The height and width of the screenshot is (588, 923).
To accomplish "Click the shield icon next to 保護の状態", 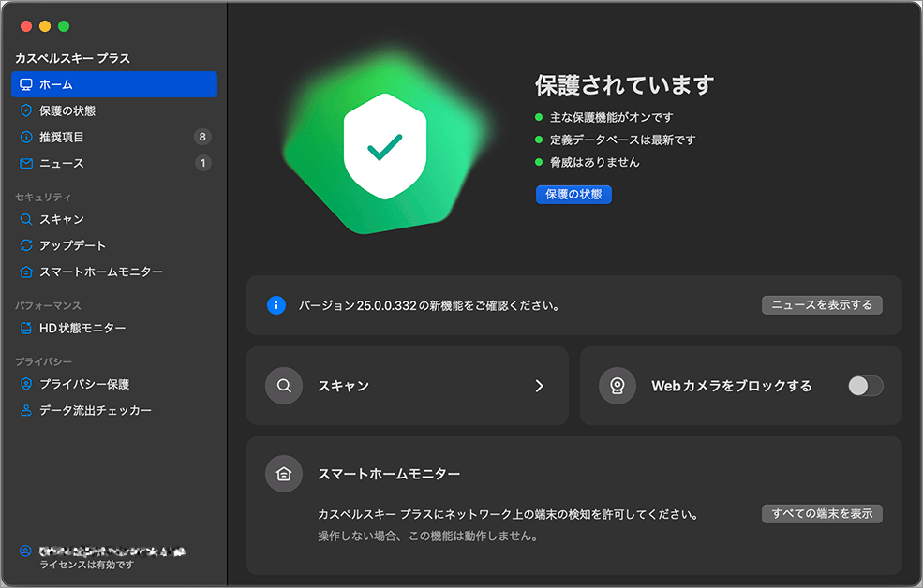I will [x=26, y=110].
